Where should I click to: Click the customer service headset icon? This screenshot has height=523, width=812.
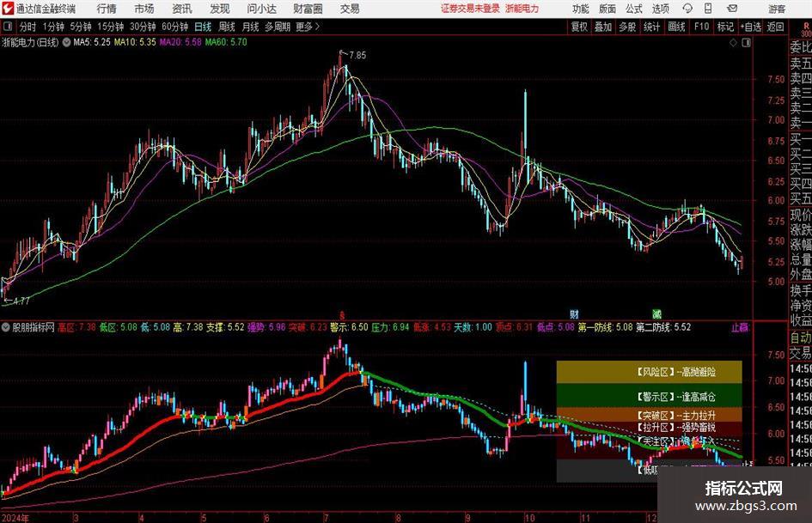(687, 9)
